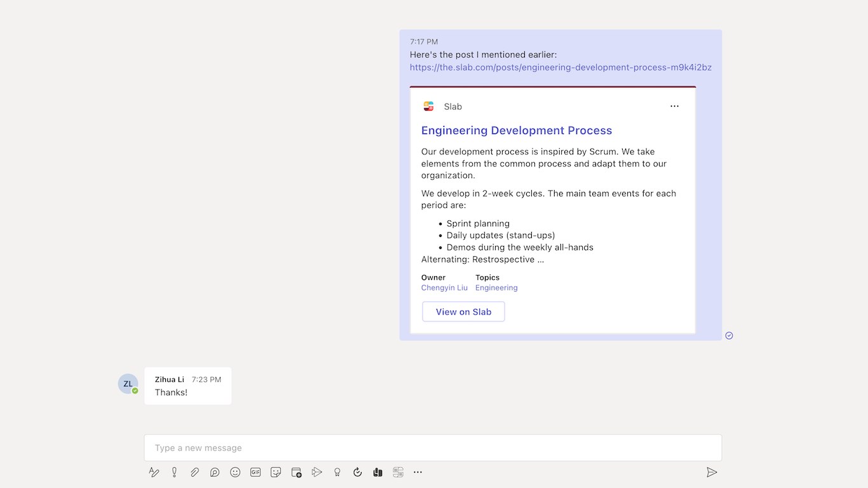The width and height of the screenshot is (868, 488).
Task: Focus the 'Type a new message' box
Action: [433, 448]
